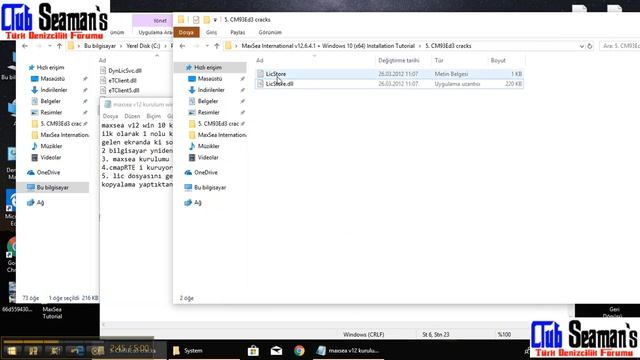640x360 pixels.
Task: Open Düzen menu in Notepad window
Action: [132, 116]
